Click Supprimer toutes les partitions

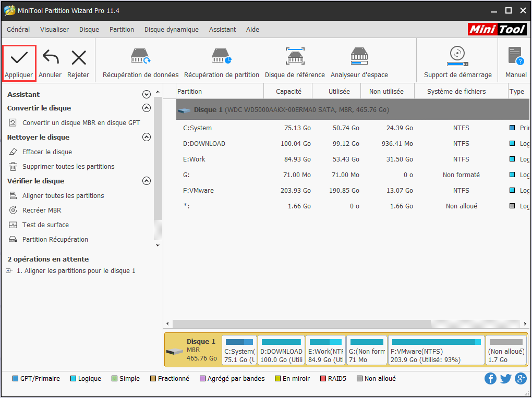click(x=68, y=167)
